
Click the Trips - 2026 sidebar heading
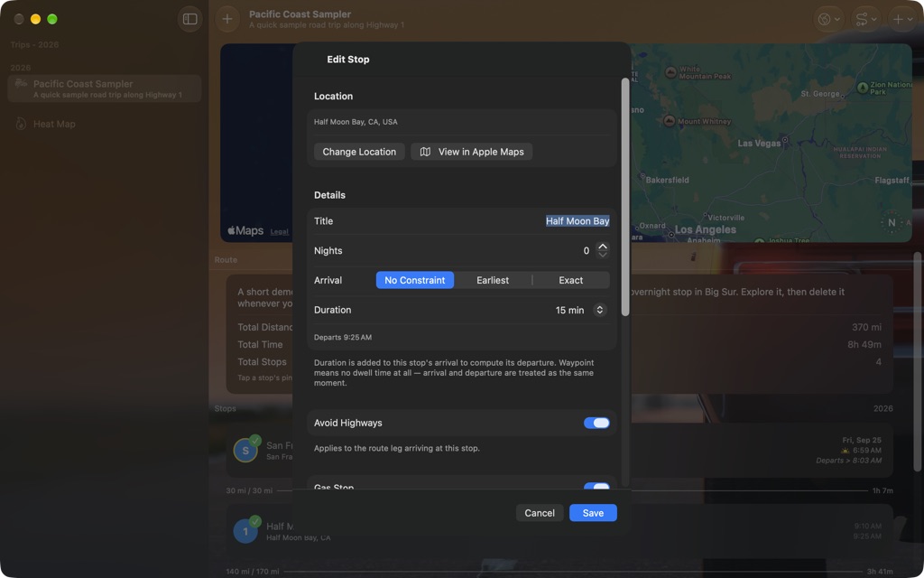pos(34,45)
